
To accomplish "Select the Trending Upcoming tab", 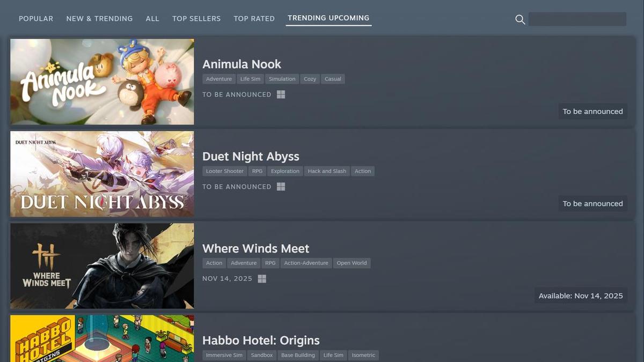I will point(328,18).
